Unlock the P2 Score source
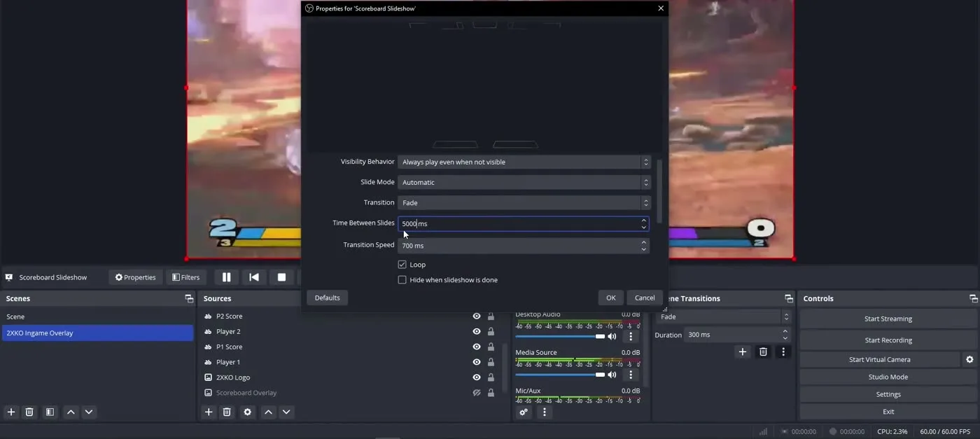The height and width of the screenshot is (439, 980). coord(491,316)
